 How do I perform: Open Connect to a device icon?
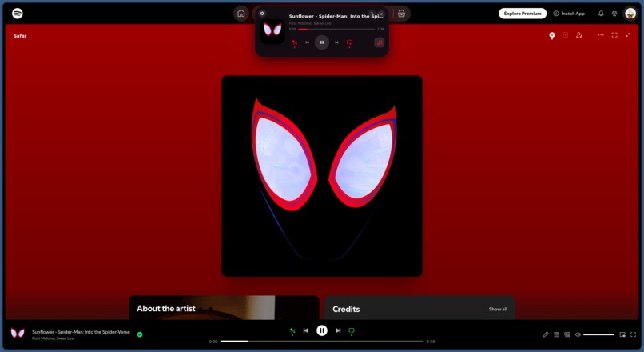(x=567, y=334)
